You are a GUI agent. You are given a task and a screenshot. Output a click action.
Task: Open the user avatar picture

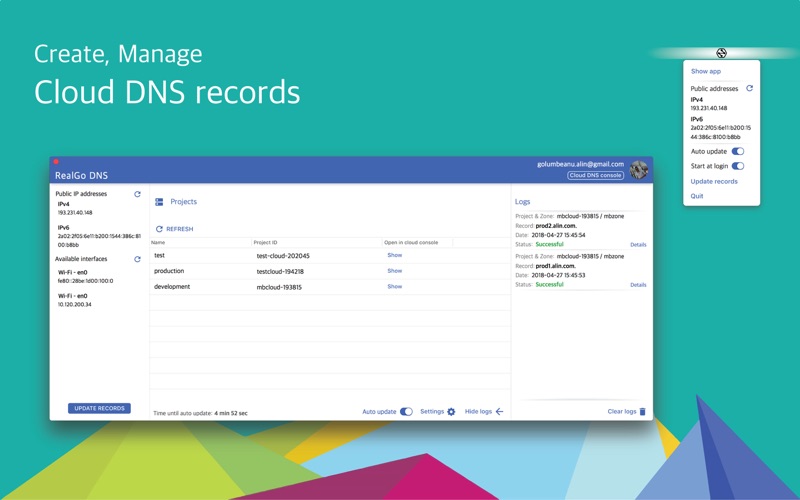pyautogui.click(x=639, y=170)
